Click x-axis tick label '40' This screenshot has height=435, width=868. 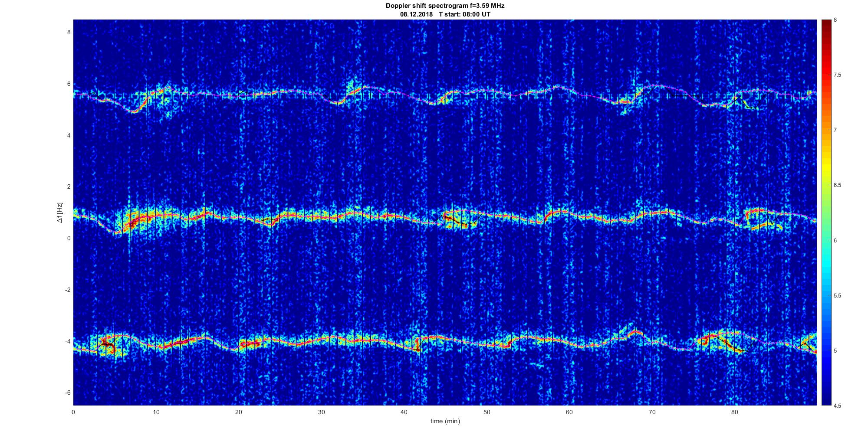(x=404, y=412)
